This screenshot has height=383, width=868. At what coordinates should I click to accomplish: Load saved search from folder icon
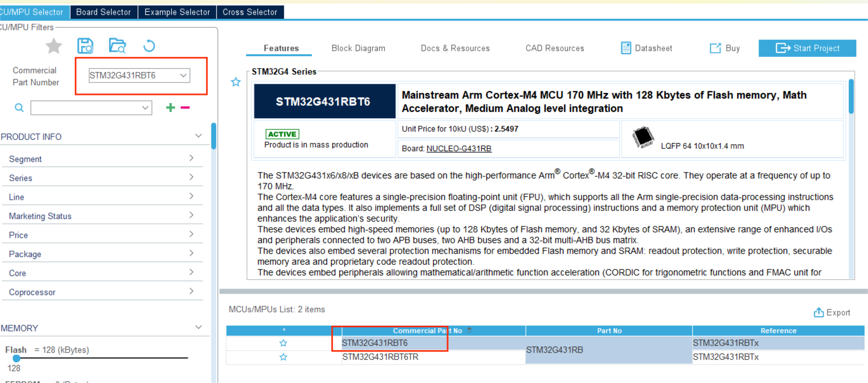[x=117, y=46]
